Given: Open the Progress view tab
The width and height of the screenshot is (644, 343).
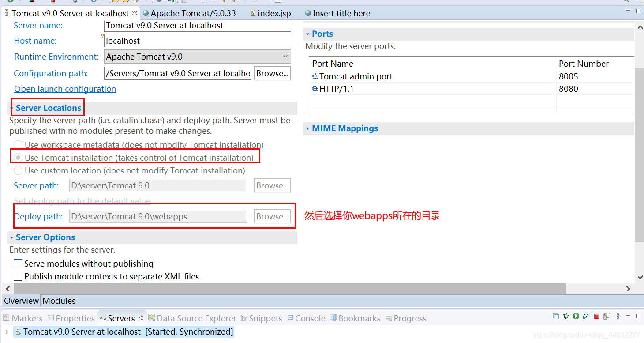Looking at the screenshot, I should click(x=406, y=318).
